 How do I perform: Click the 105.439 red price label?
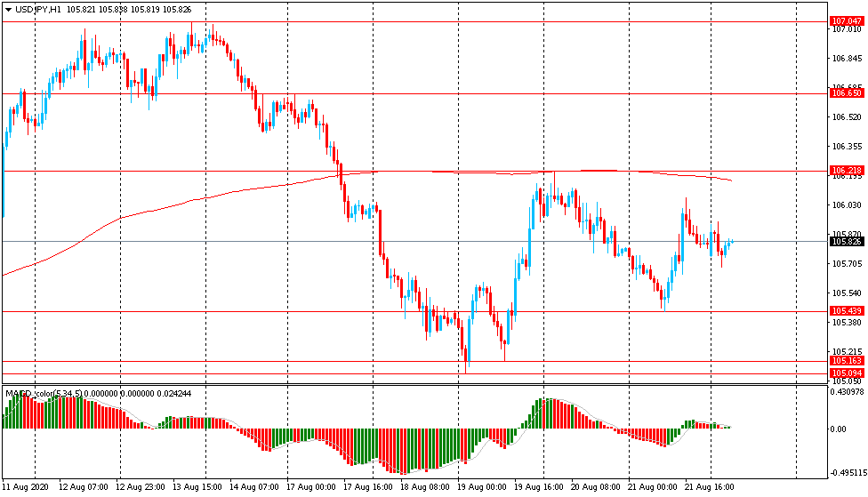847,311
